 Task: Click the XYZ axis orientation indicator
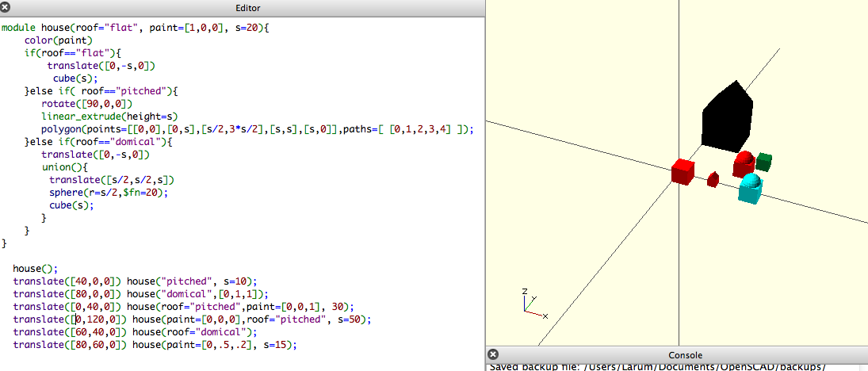[x=534, y=304]
